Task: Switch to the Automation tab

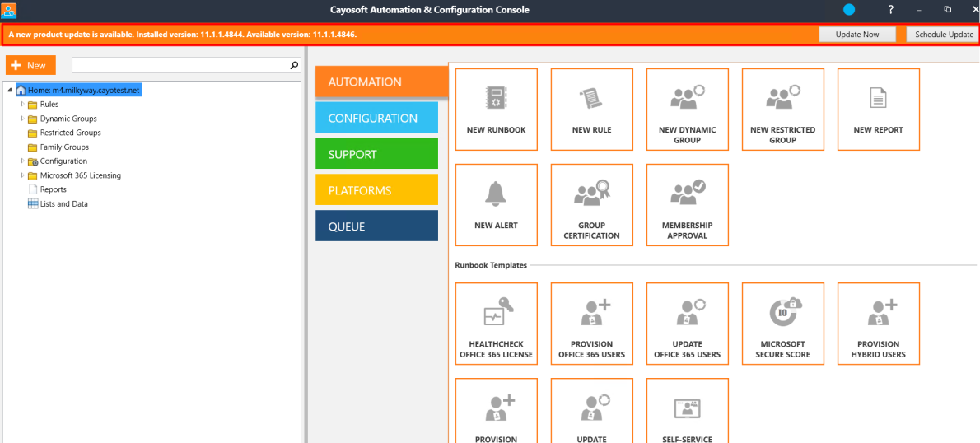Action: pyautogui.click(x=382, y=82)
